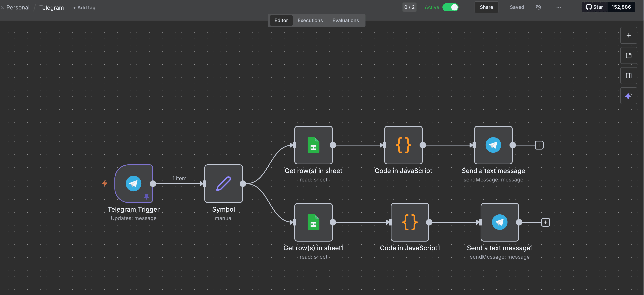Open the AI assistant sparkle icon
Viewport: 644px width, 295px height.
629,96
